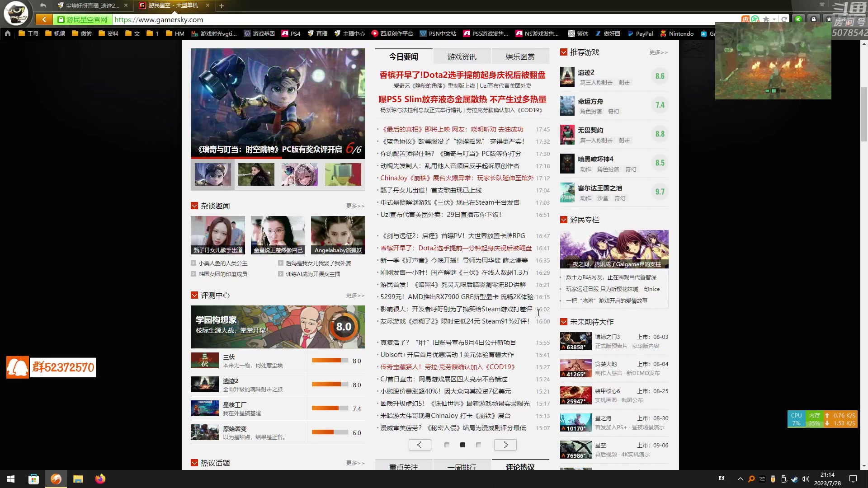Image resolution: width=868 pixels, height=488 pixels.
Task: Expand 更多 link beside 杂谈趣闻
Action: (355, 206)
